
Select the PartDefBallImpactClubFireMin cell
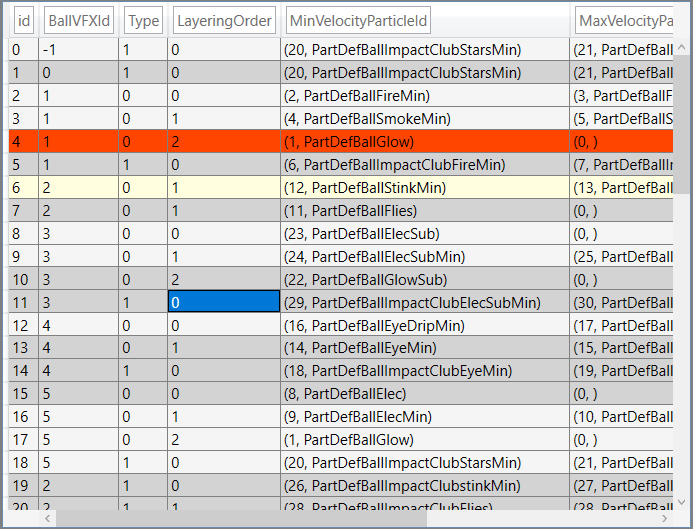pyautogui.click(x=425, y=164)
